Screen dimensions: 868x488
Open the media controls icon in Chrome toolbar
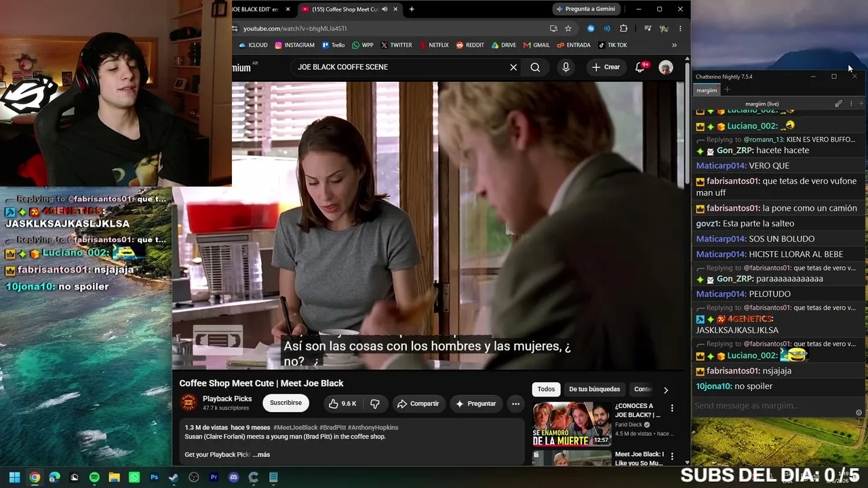[x=648, y=28]
